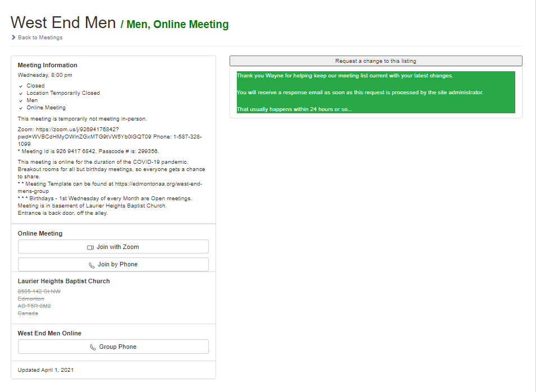Viewport: 536px width, 392px height.
Task: Select the Men, Online Meeting breadcrumb
Action: click(x=177, y=24)
